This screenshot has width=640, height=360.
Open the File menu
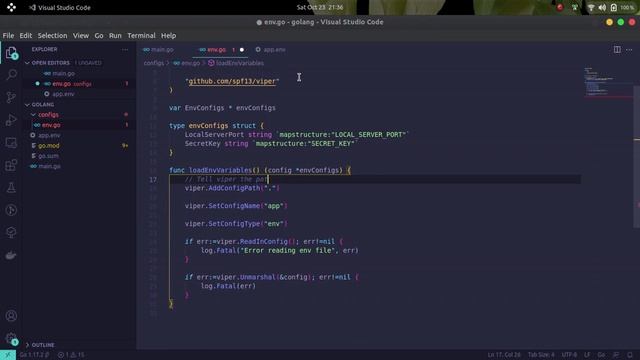[x=8, y=36]
